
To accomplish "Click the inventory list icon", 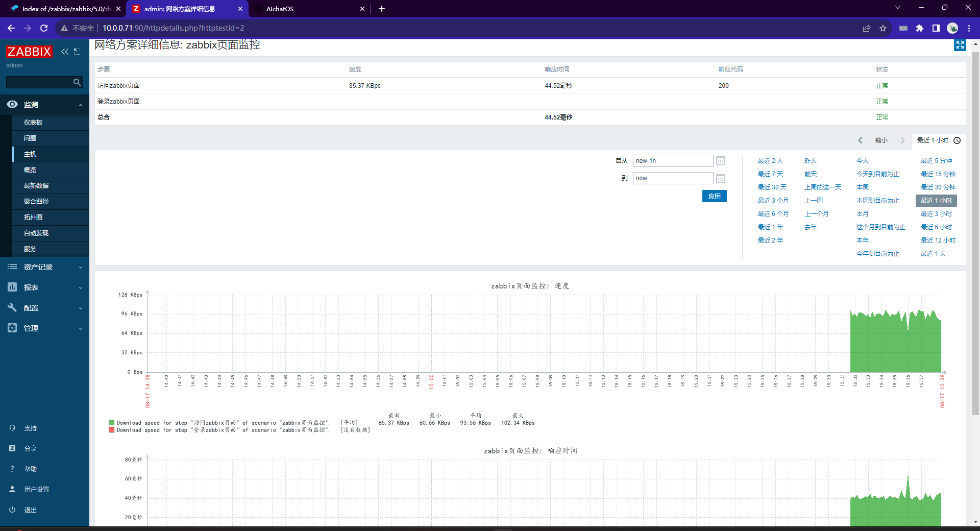I will click(x=12, y=267).
